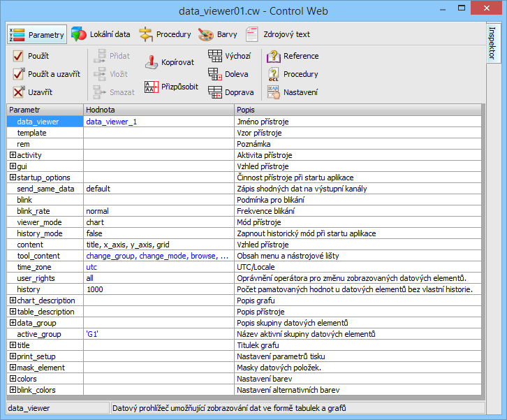Expand the colors parameter group

pyautogui.click(x=13, y=379)
